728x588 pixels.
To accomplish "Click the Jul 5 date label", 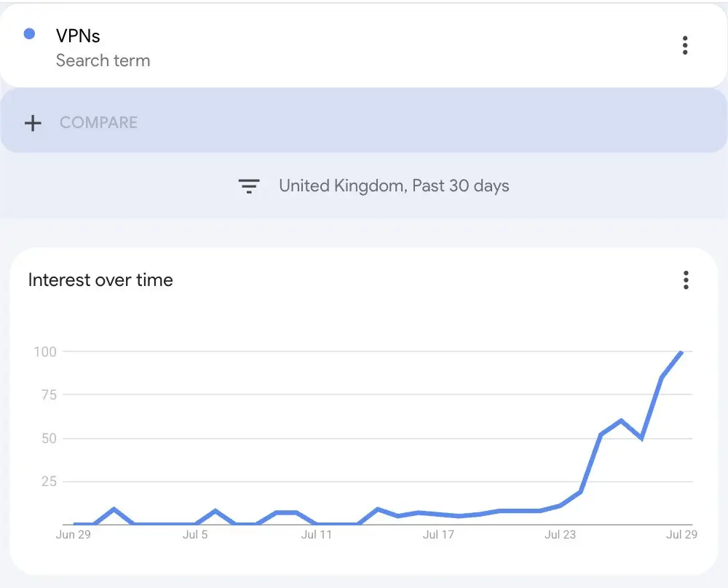I will 195,535.
